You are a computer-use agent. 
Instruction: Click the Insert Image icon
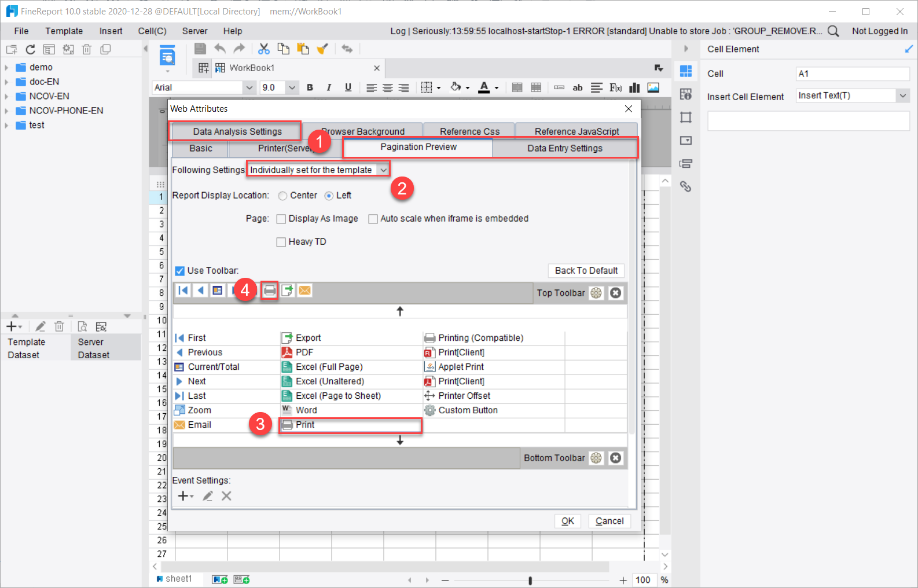point(653,87)
